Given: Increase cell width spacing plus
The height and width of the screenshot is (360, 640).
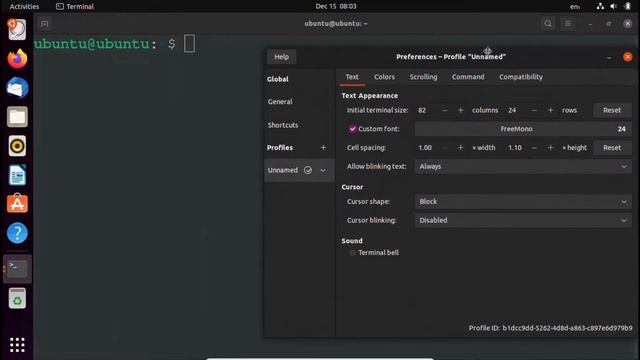Looking at the screenshot, I should tap(460, 148).
